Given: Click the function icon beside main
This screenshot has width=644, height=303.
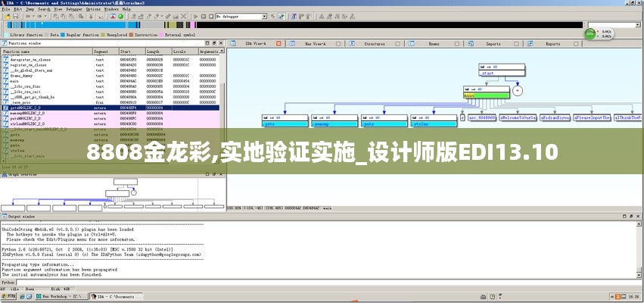Looking at the screenshot, I should 5,81.
